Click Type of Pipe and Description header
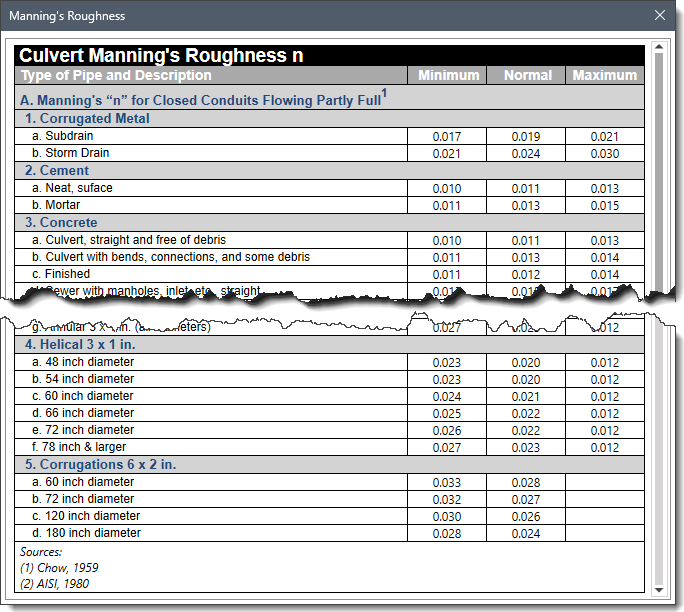 (x=211, y=75)
